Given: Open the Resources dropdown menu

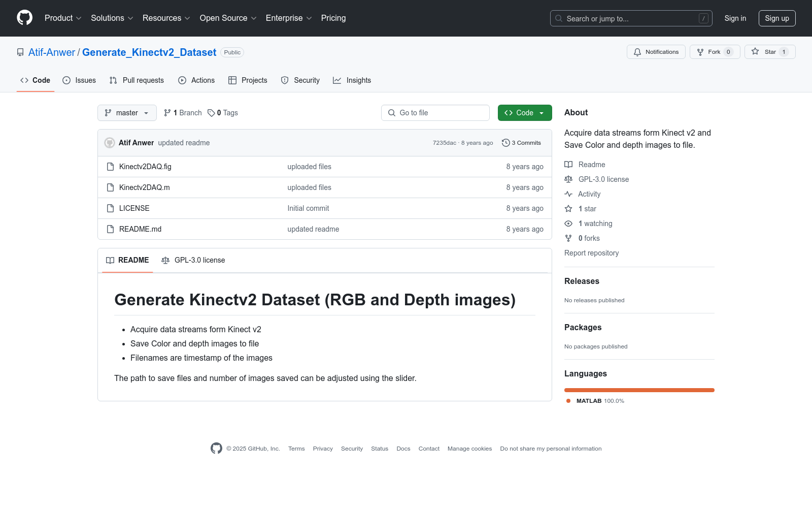Looking at the screenshot, I should (x=166, y=18).
